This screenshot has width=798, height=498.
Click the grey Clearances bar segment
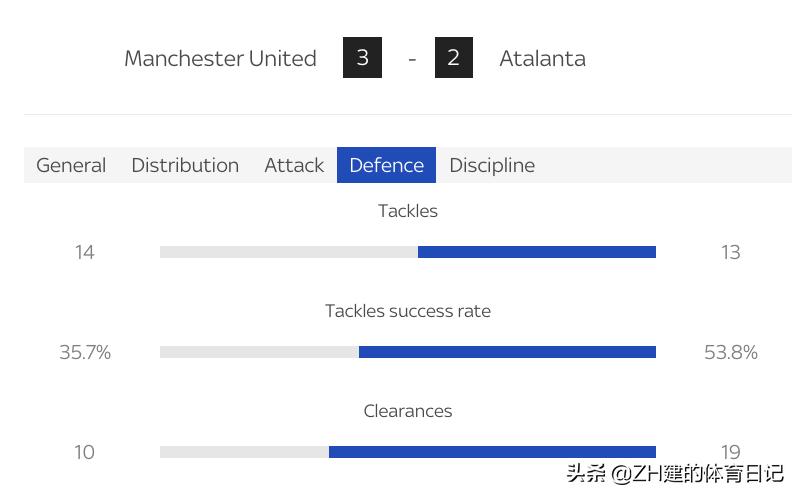click(244, 452)
